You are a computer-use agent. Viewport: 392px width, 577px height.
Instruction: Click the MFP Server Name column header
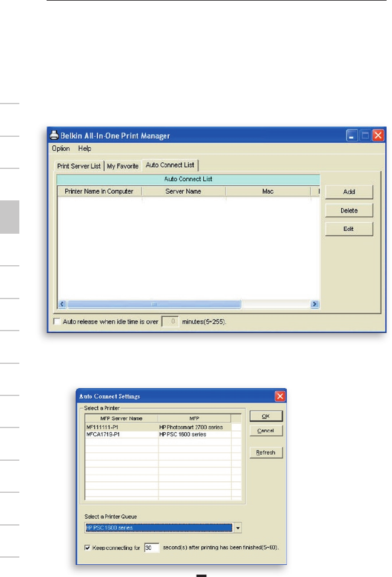122,418
